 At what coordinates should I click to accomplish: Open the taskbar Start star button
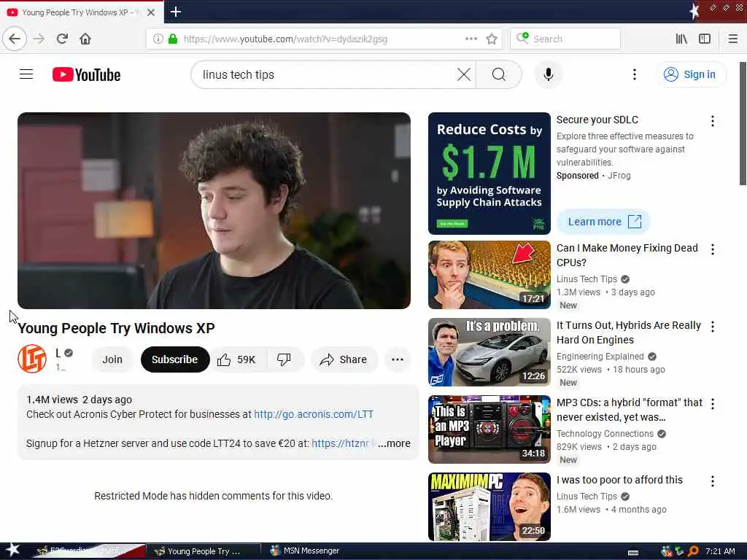(12, 550)
